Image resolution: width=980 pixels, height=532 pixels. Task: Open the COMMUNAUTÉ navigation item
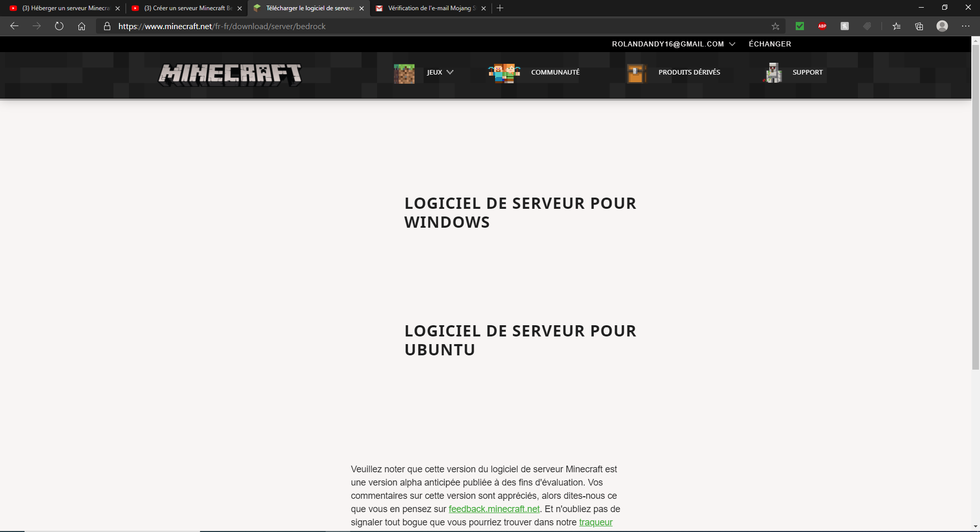(x=555, y=72)
